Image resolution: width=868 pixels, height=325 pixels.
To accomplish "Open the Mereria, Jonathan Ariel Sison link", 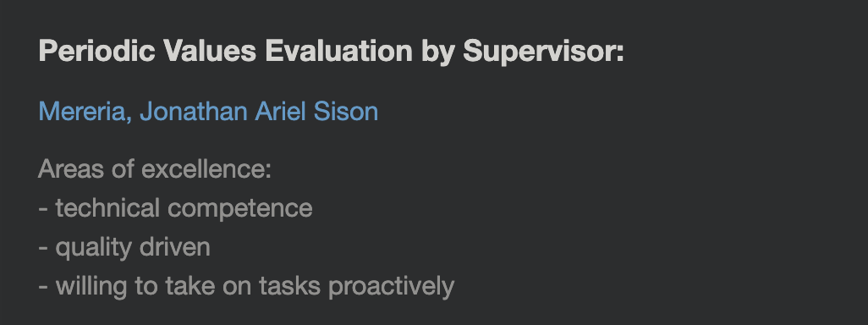I will click(x=208, y=112).
